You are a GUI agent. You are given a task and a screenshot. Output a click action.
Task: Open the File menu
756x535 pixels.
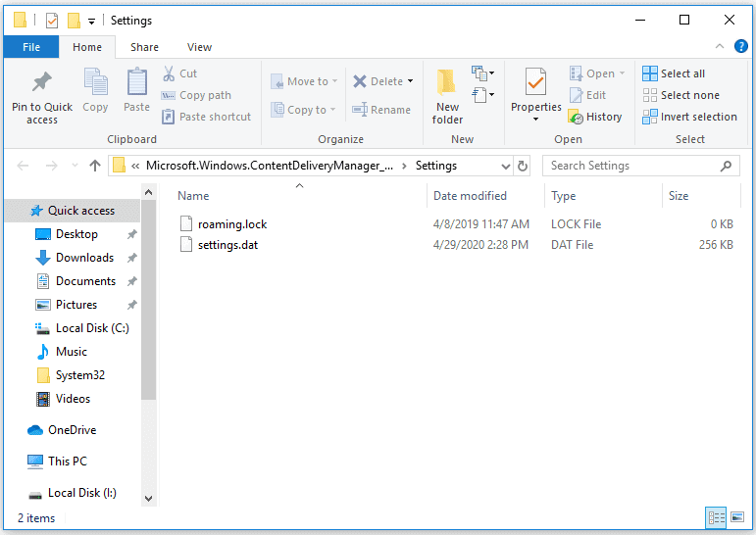coord(30,46)
